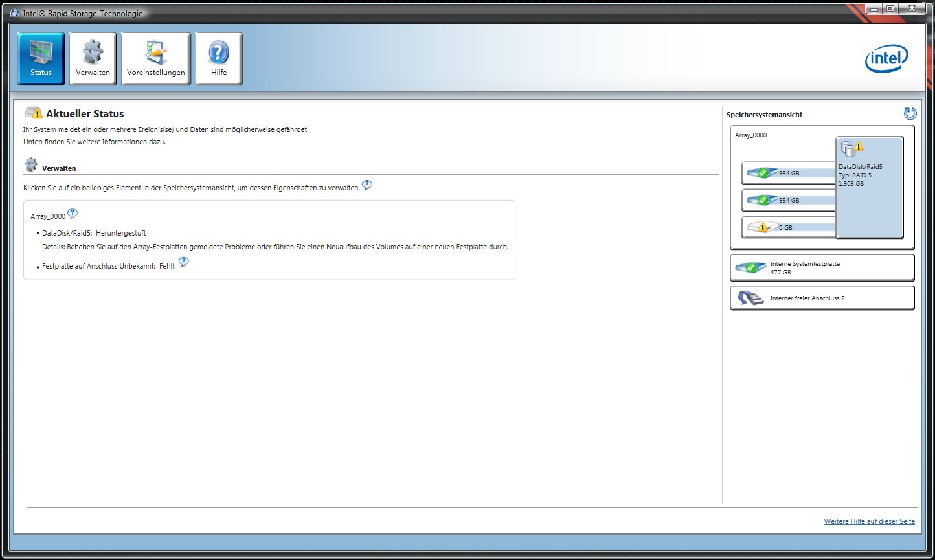Minimize the Rapid Storage window
Screen dimensions: 935x560
873,8
